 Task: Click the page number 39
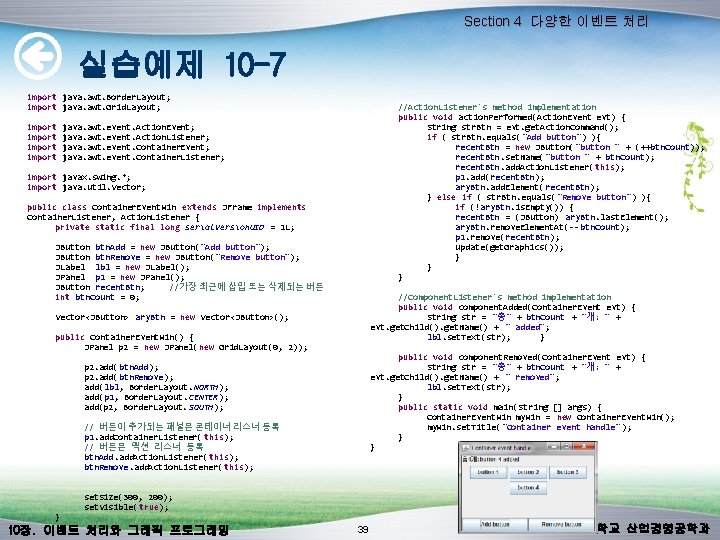(363, 529)
